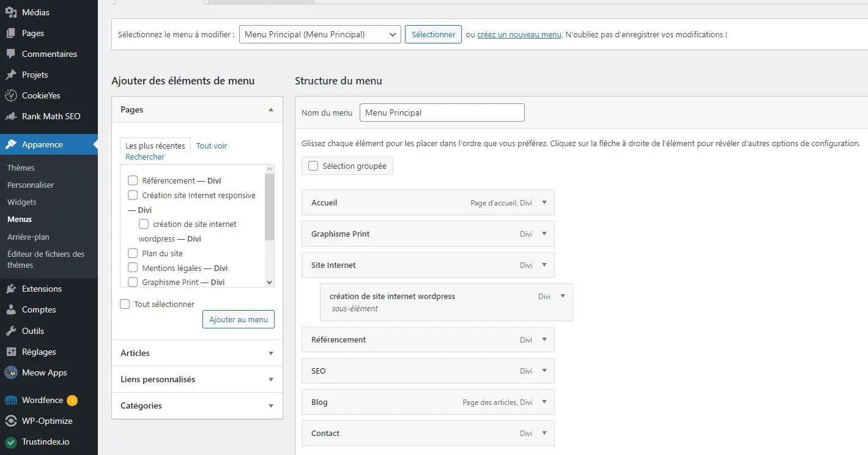
Task: Click the Meow Apps cat icon
Action: (x=11, y=372)
